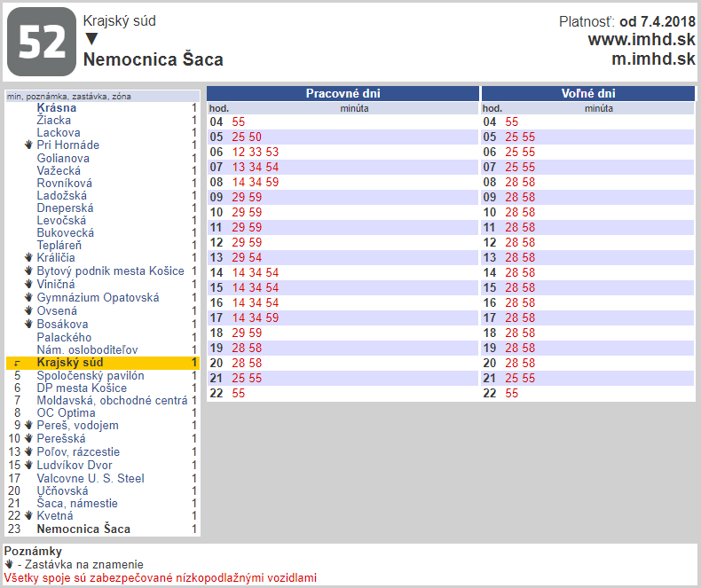Click the route 52 number badge
The width and height of the screenshot is (701, 588).
[x=42, y=42]
